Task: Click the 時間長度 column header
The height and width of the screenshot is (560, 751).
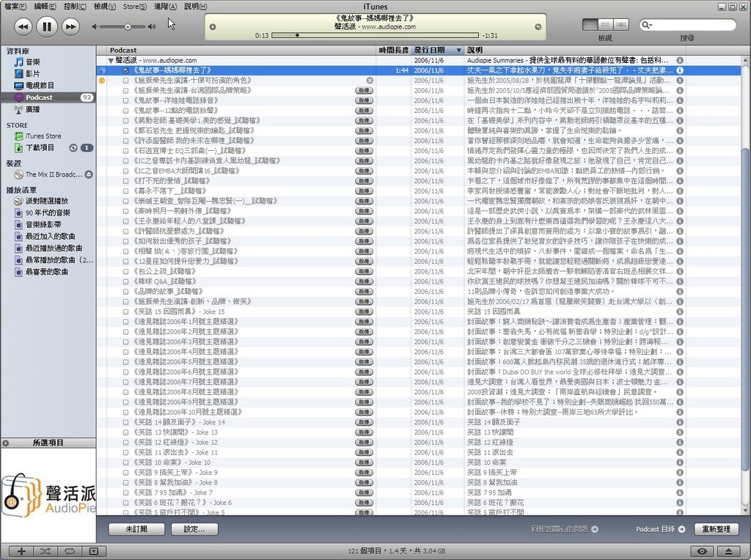Action: pos(393,51)
